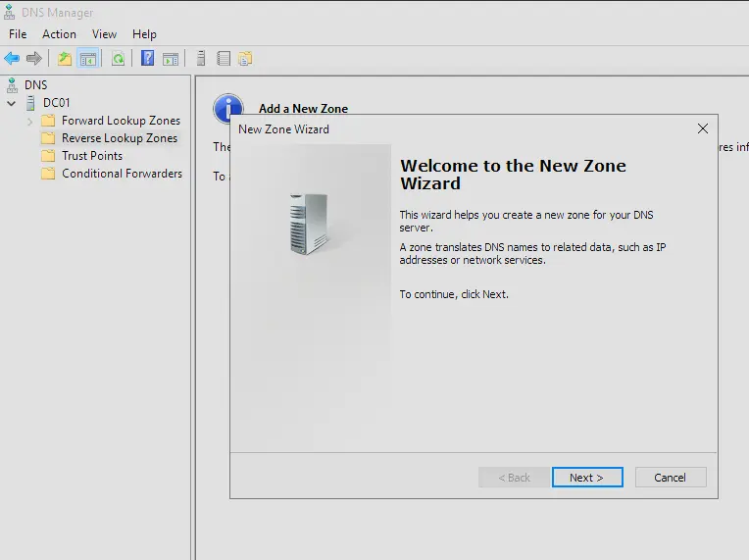Click the DC01 server icon in tree
Image resolution: width=749 pixels, height=560 pixels.
(x=30, y=103)
